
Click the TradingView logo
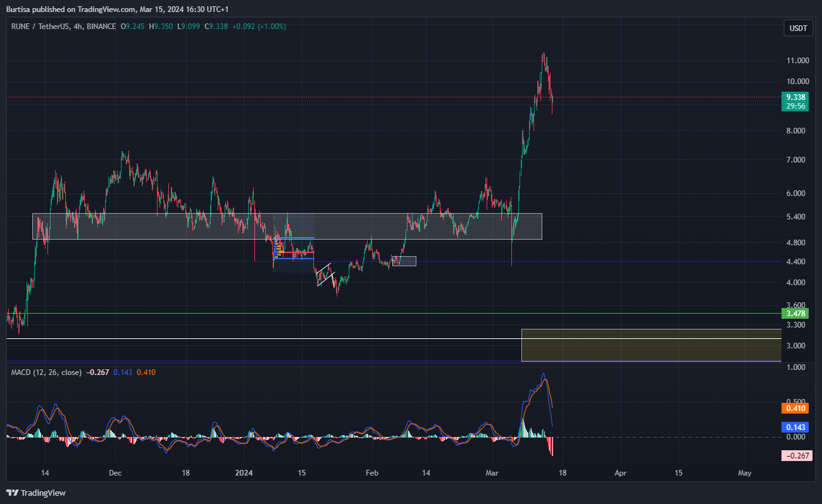(x=36, y=493)
